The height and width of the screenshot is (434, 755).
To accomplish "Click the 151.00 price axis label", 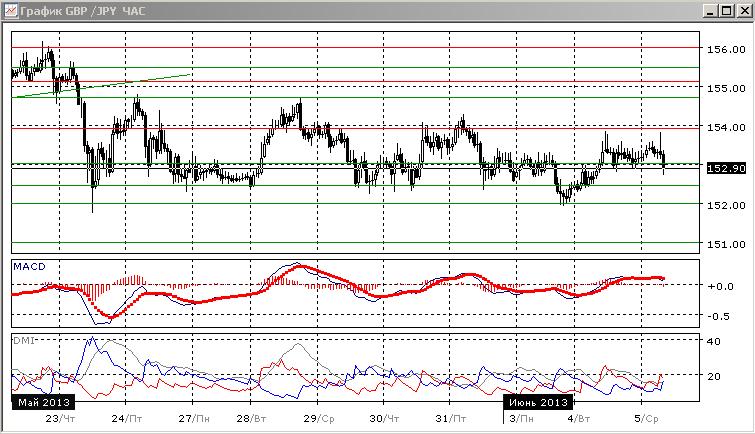I will pos(726,244).
